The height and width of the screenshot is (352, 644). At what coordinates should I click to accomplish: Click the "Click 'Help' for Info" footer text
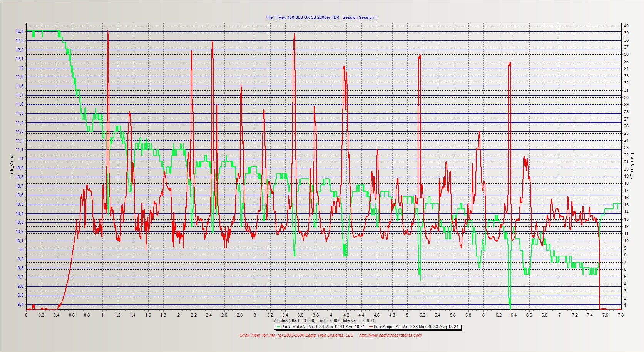(257, 335)
